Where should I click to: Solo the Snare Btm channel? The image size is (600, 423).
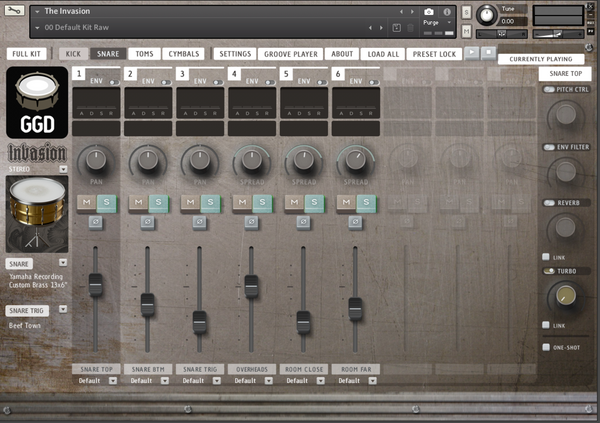tap(158, 203)
